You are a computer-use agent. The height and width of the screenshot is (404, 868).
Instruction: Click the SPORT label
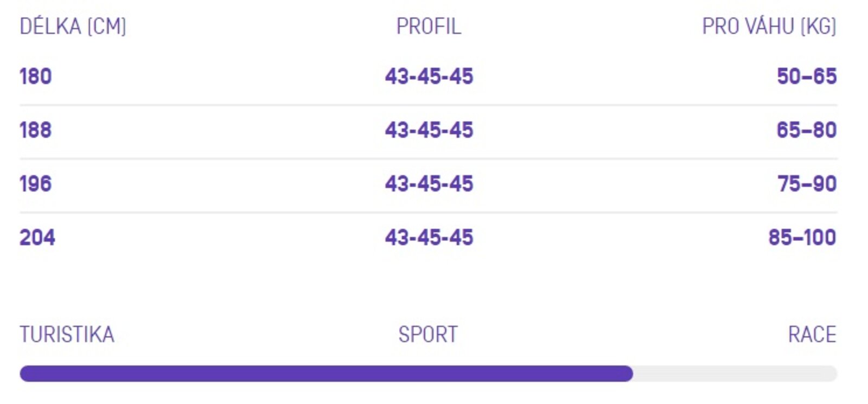tap(428, 335)
